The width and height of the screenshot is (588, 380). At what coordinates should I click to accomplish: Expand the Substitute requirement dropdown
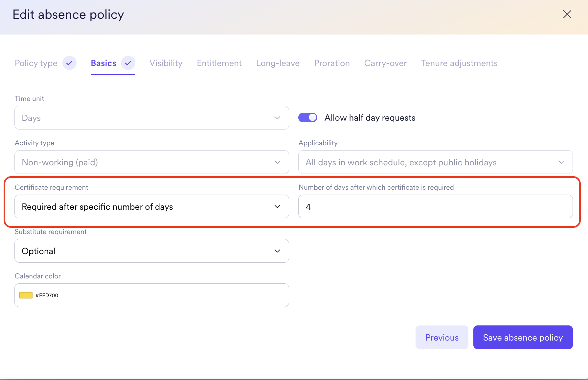click(x=151, y=251)
